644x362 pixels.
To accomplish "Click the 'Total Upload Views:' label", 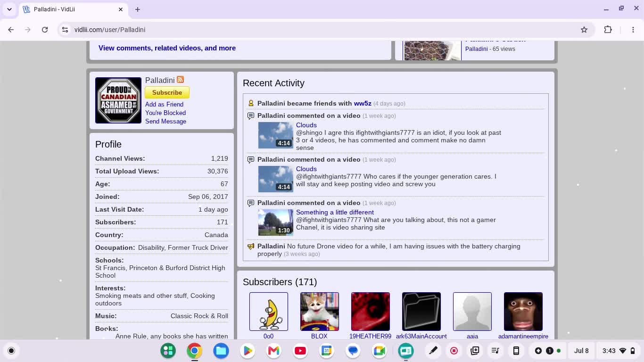I will click(127, 171).
